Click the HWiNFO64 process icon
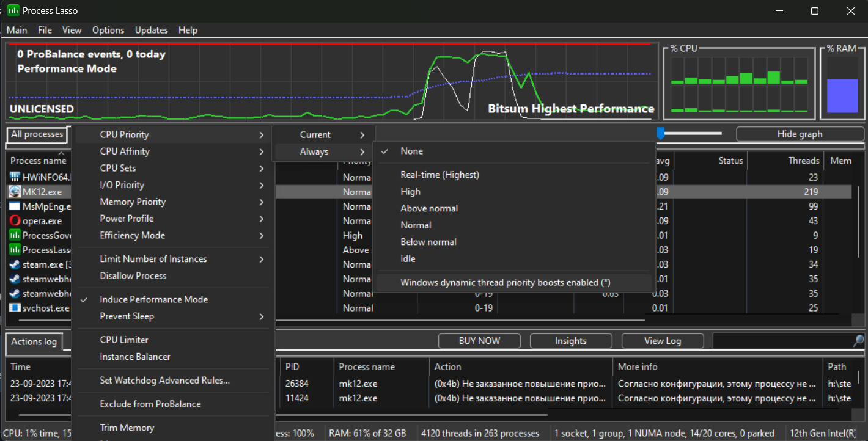 pos(15,177)
